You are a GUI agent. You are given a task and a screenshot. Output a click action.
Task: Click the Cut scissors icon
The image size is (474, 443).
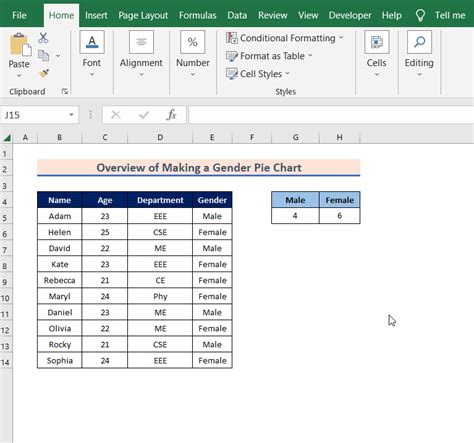(43, 38)
